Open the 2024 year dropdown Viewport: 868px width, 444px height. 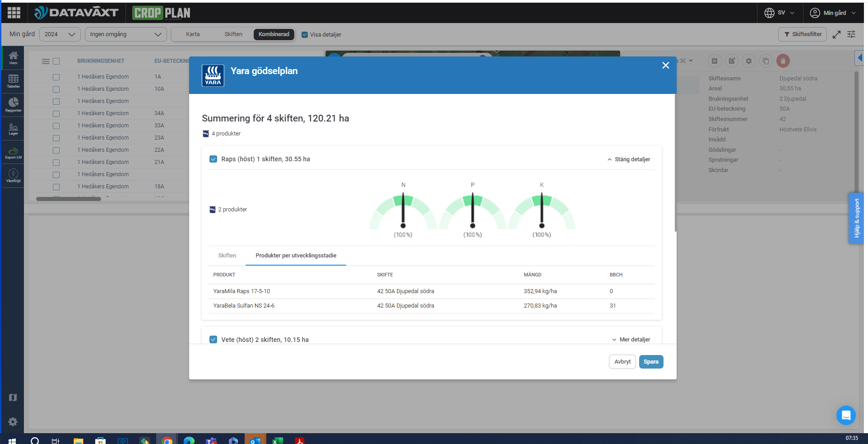coord(60,34)
